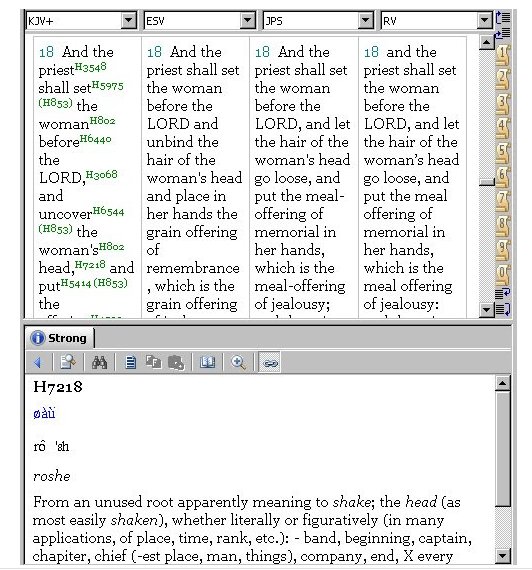Open Strong's number H5975 after shall set
This screenshot has height=570, width=532.
[x=107, y=85]
